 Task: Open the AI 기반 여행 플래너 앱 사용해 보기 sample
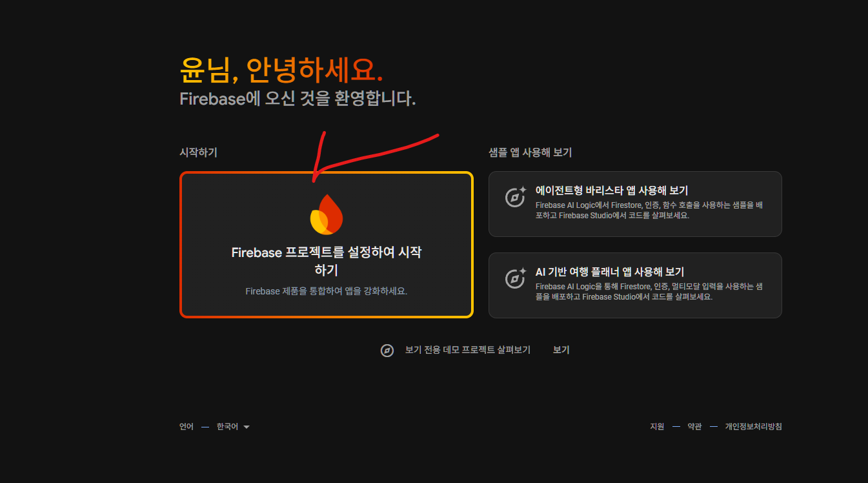pos(635,285)
